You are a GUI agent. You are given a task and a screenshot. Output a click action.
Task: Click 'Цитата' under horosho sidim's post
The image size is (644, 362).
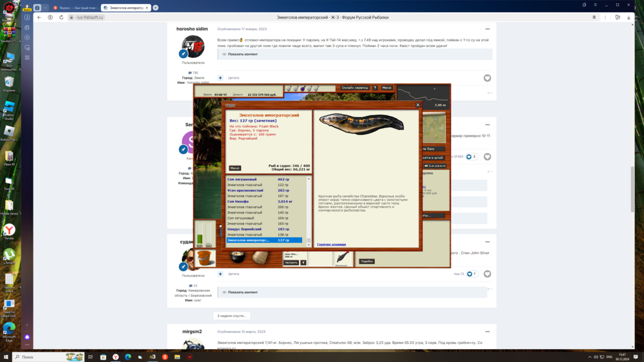[233, 78]
